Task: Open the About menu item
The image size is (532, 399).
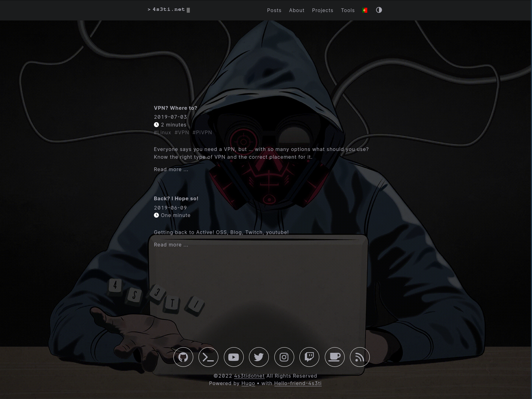Action: [297, 10]
